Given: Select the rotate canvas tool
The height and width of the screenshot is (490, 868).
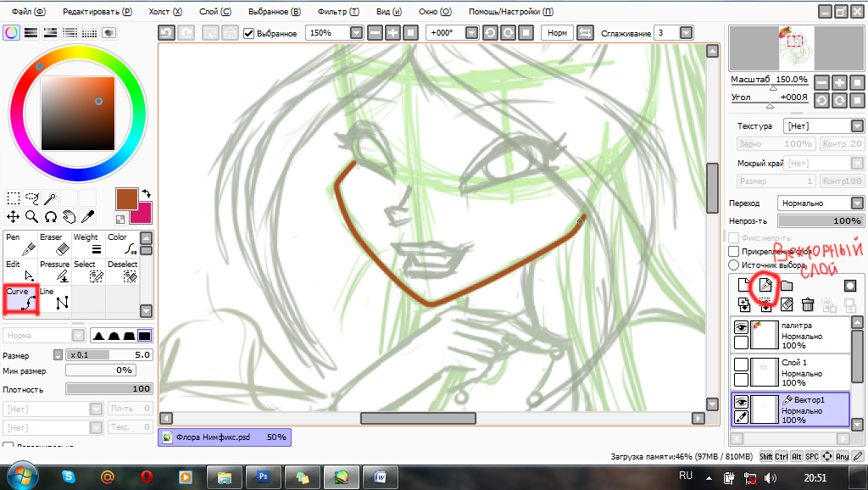Looking at the screenshot, I should pyautogui.click(x=50, y=216).
